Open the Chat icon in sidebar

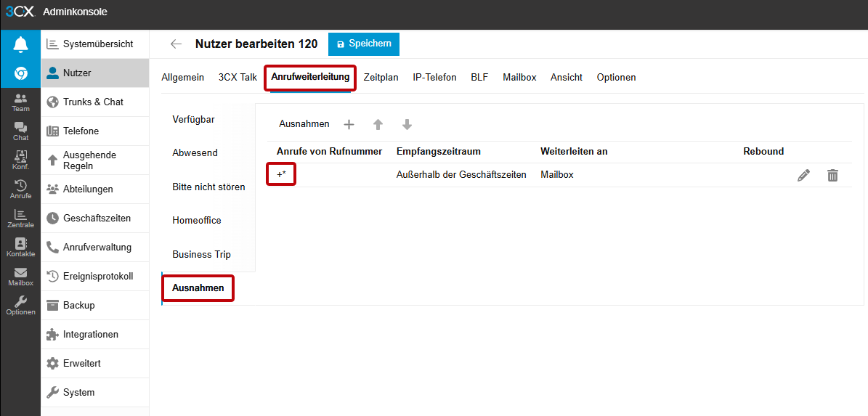(x=20, y=131)
